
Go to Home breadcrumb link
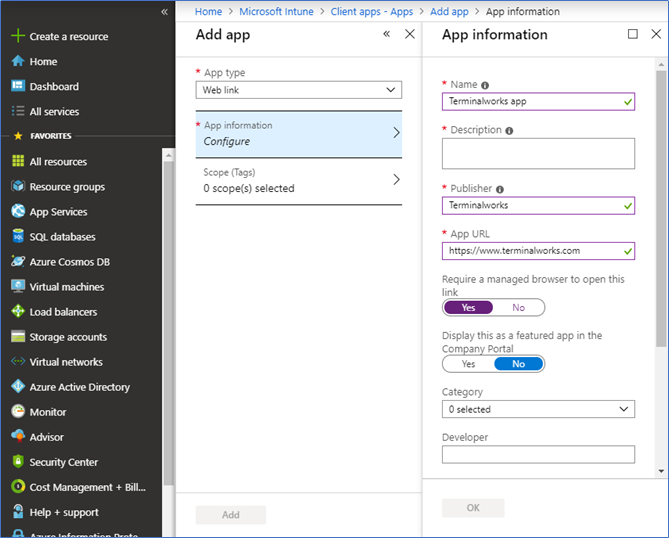coord(208,12)
